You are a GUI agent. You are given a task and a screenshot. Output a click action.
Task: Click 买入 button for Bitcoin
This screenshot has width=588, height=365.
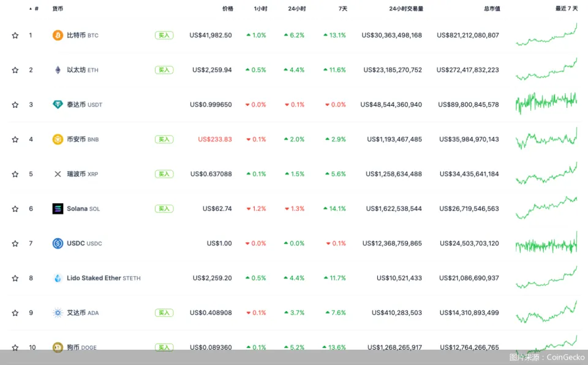coord(164,36)
